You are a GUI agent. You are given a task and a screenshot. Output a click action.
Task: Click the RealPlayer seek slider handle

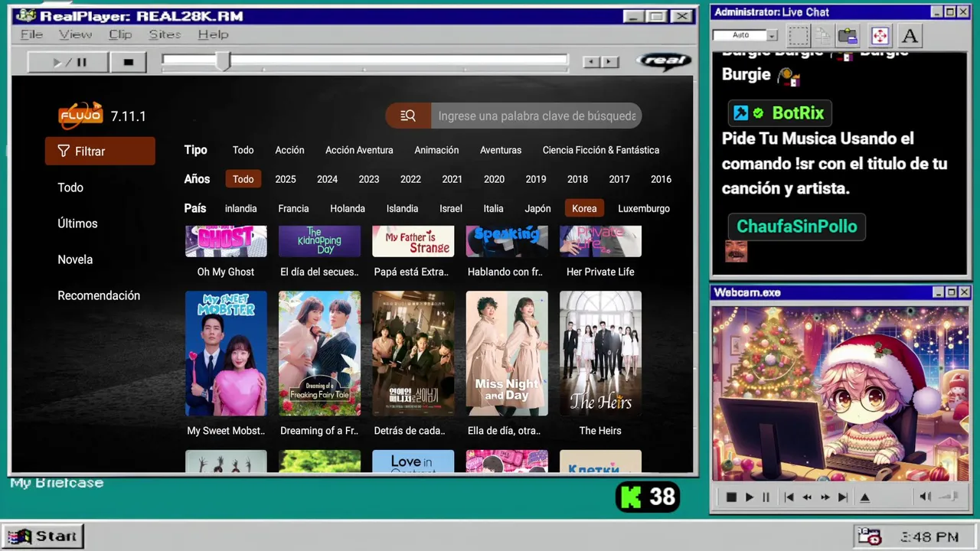[x=223, y=61]
